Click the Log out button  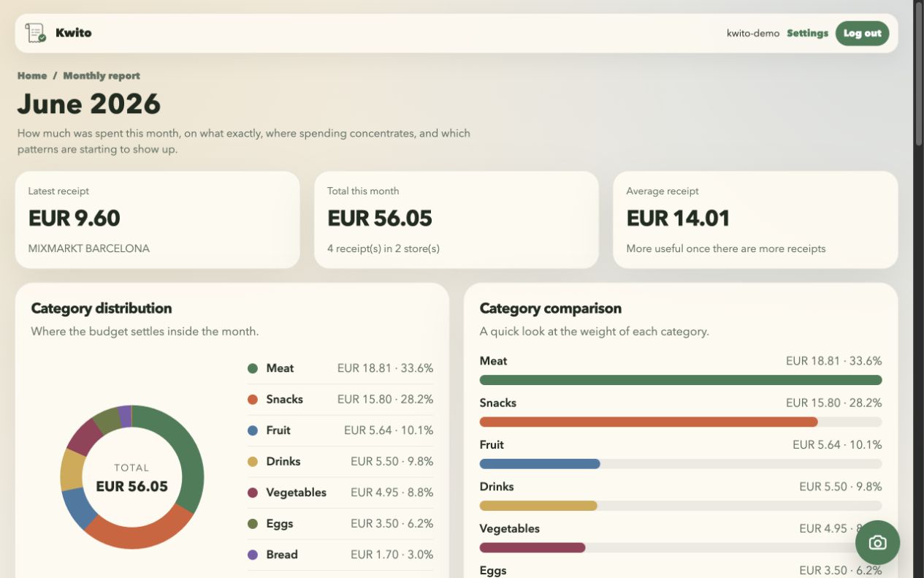(862, 33)
